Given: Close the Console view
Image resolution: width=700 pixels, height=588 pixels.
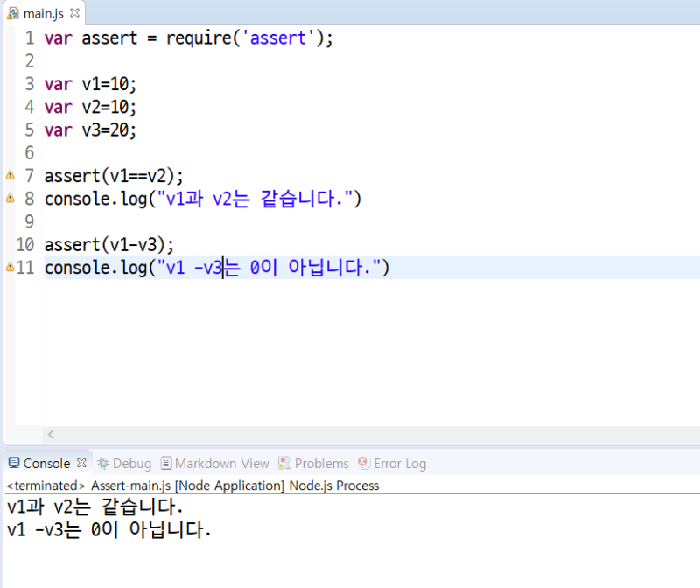Looking at the screenshot, I should click(x=80, y=463).
